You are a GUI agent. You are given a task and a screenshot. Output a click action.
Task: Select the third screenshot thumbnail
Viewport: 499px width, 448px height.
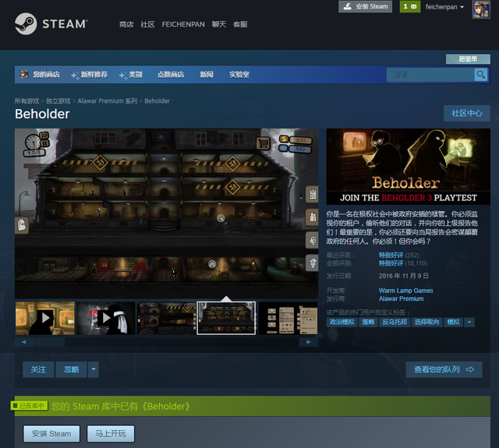(166, 318)
